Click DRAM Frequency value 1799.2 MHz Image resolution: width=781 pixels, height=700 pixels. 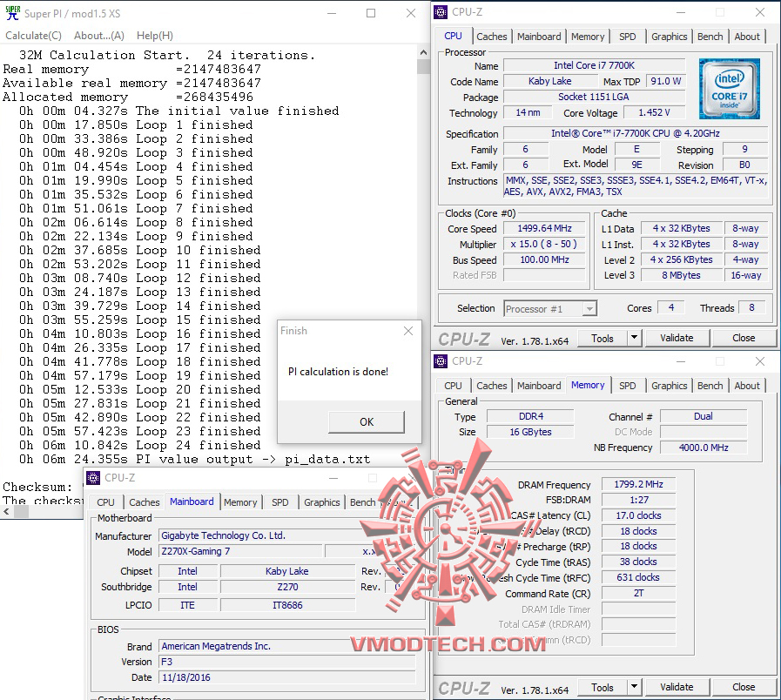coord(638,484)
